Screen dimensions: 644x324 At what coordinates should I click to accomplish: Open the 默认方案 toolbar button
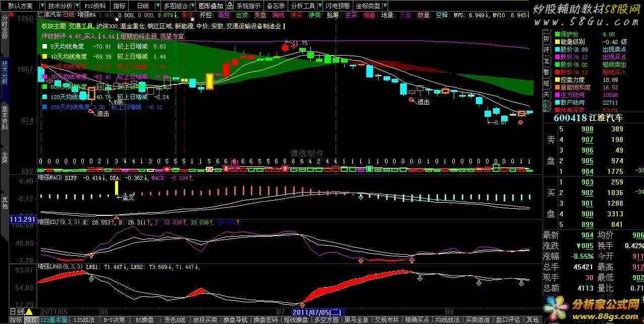pos(20,6)
